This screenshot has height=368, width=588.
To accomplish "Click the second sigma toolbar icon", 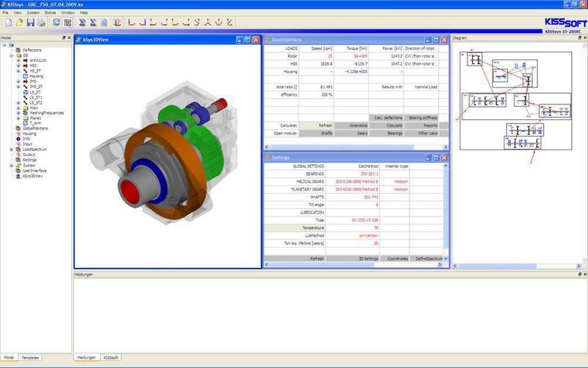I will click(93, 23).
